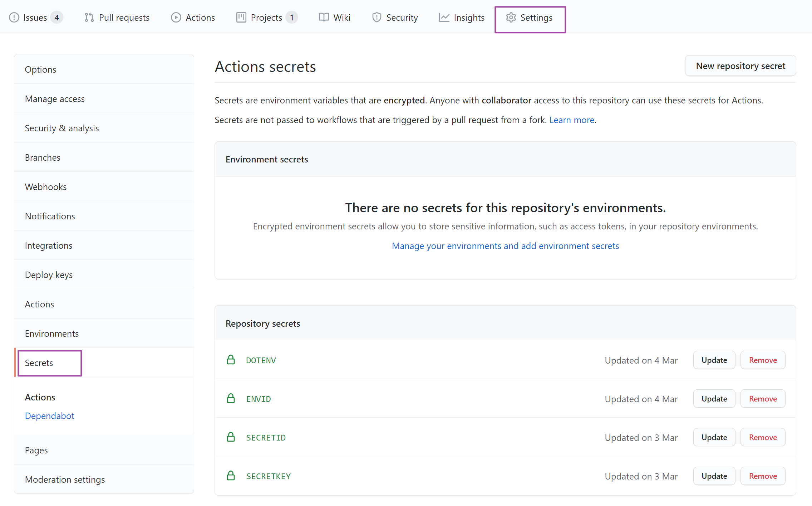
Task: Open the Dependabot settings section
Action: [49, 416]
